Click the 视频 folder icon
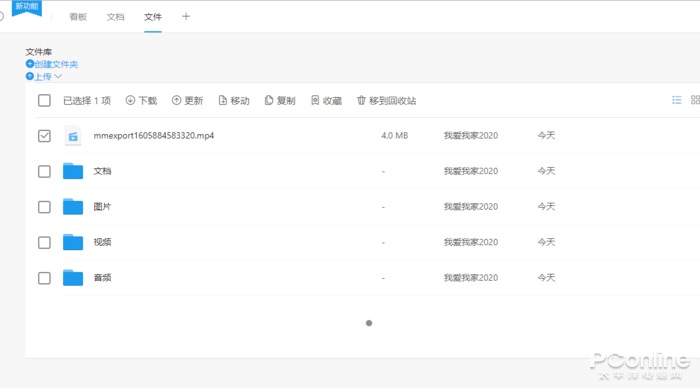The width and height of the screenshot is (700, 388). tap(73, 242)
